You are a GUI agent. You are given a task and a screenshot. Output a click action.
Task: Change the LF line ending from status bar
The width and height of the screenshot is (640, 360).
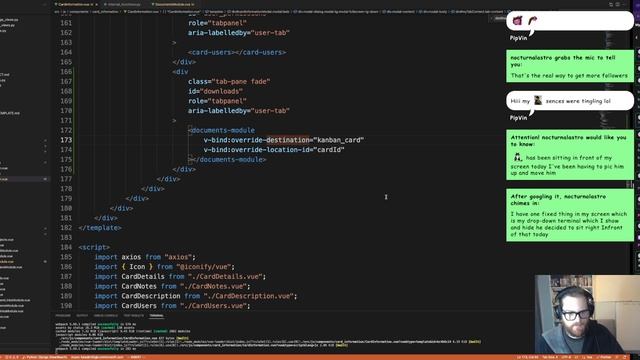click(577, 357)
